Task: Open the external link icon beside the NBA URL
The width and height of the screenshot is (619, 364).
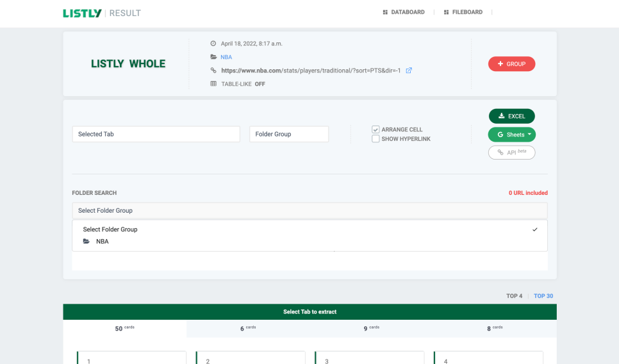Action: click(409, 70)
